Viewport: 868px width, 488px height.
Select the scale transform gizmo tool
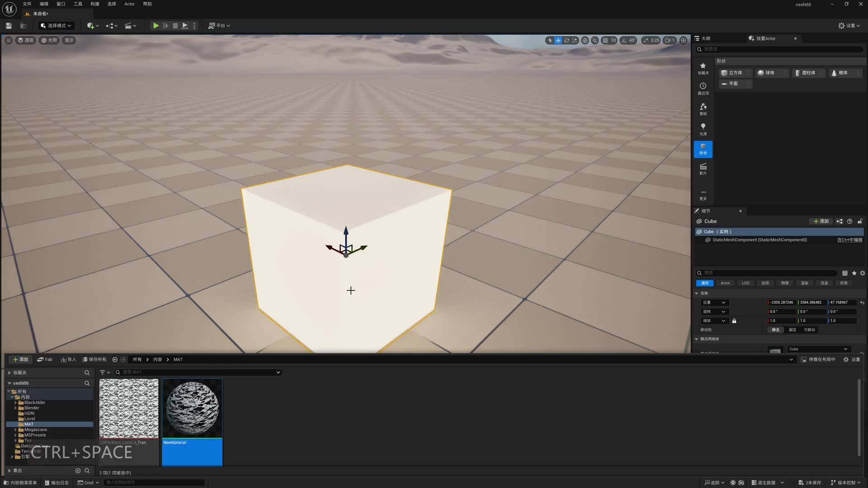point(575,40)
